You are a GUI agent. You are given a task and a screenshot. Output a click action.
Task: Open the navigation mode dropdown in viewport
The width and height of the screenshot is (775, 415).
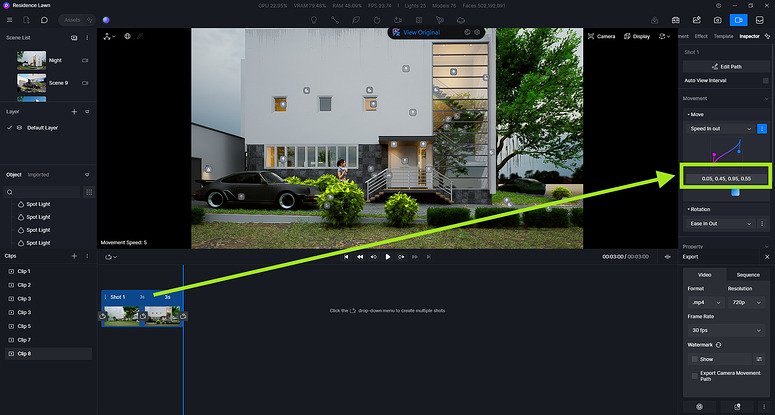click(109, 36)
